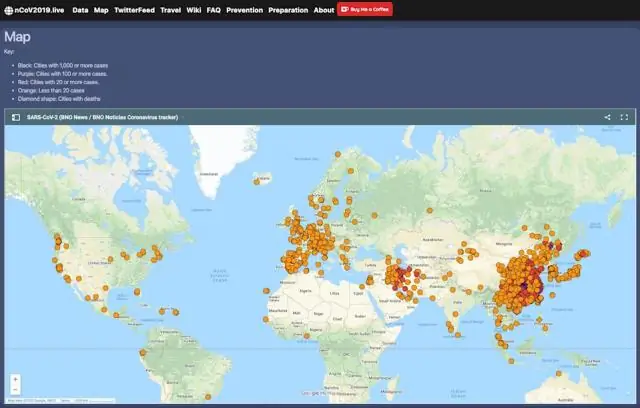Zoom out using the minus button

[x=15, y=390]
